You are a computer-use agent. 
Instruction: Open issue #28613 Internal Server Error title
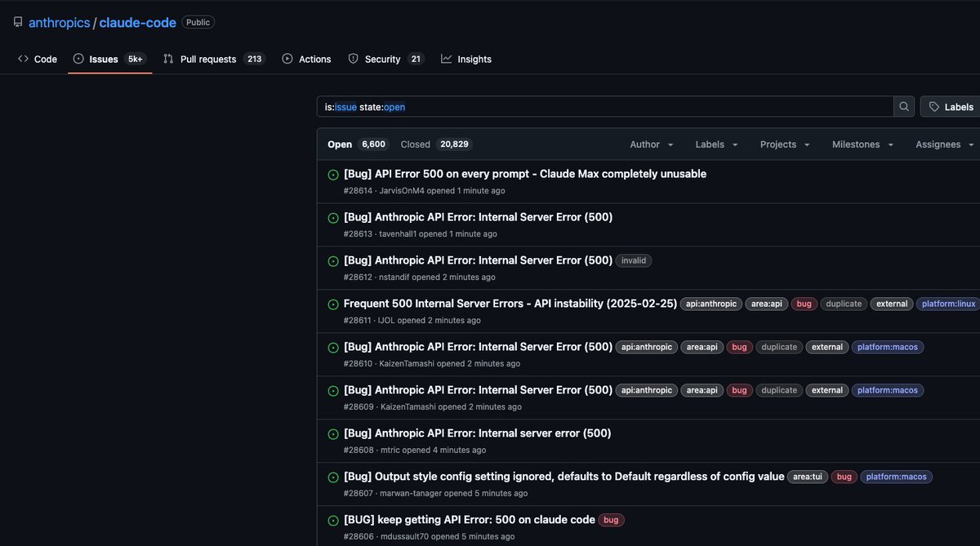click(x=478, y=217)
